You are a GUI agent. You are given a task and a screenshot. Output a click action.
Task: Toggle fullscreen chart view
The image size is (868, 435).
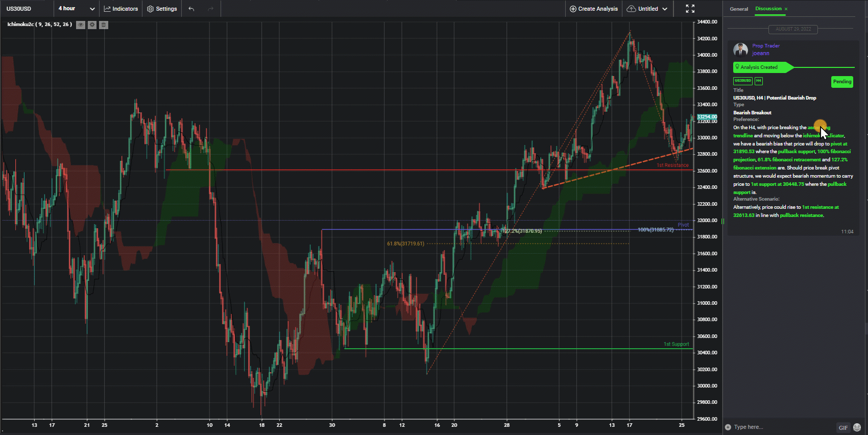[x=690, y=9]
